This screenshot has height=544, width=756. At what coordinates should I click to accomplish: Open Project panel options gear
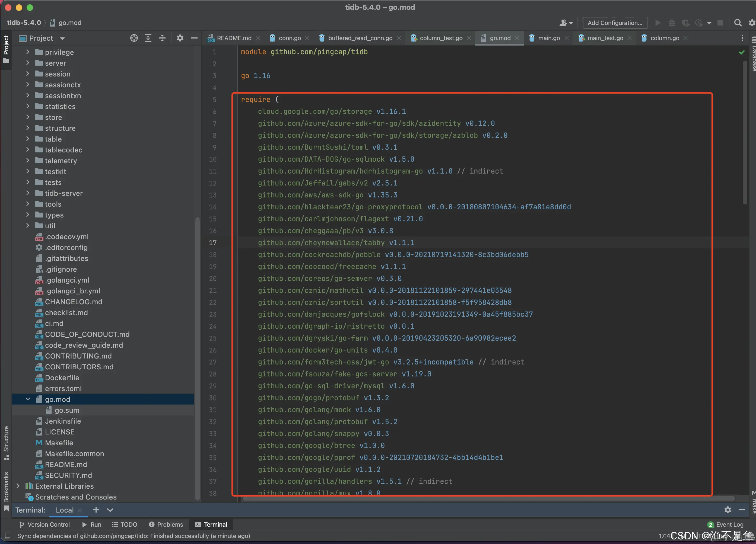point(180,38)
